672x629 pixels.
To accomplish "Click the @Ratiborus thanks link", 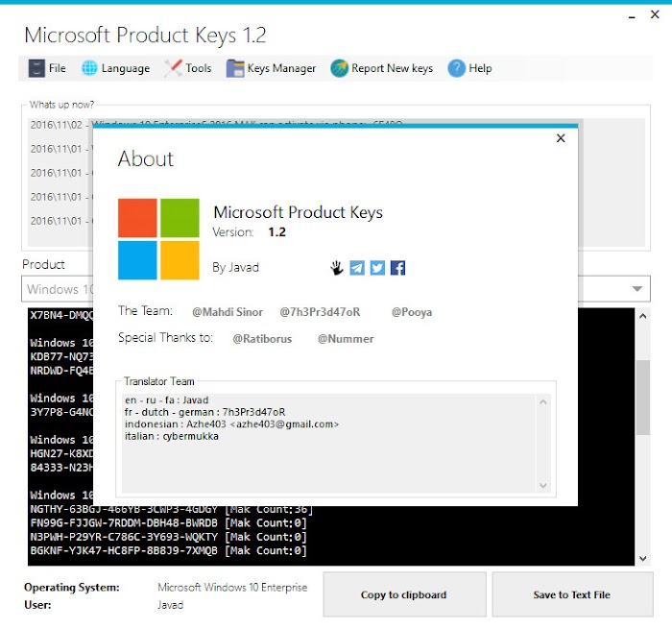I will [262, 339].
